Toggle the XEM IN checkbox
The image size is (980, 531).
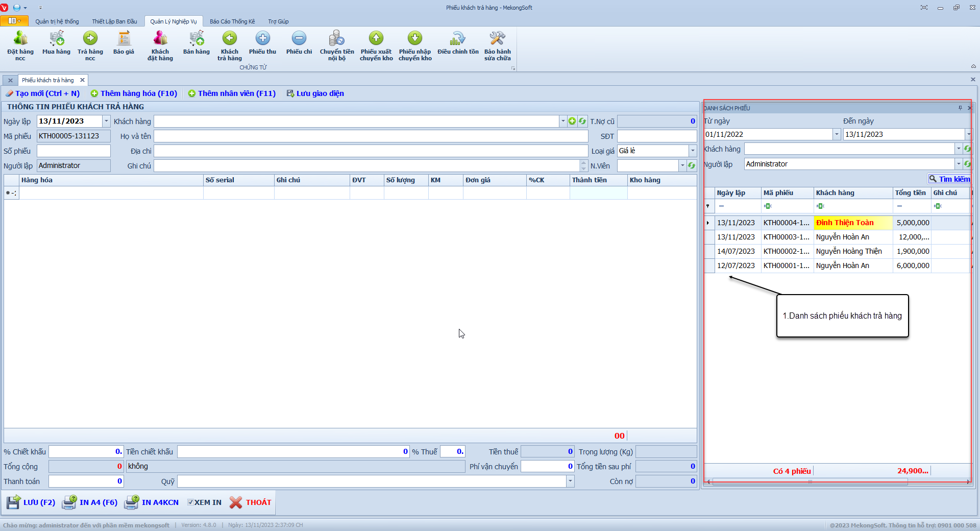click(190, 502)
